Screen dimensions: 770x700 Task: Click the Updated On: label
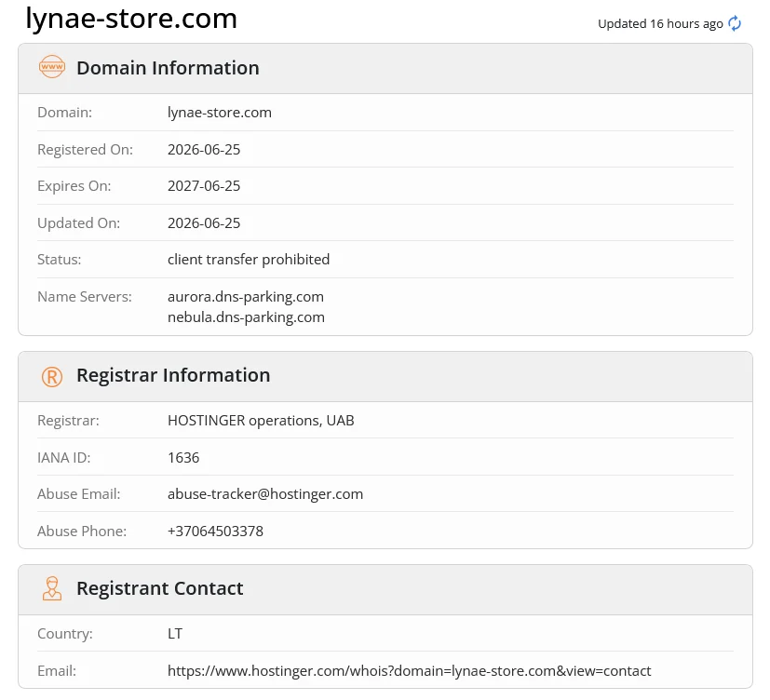(x=78, y=223)
